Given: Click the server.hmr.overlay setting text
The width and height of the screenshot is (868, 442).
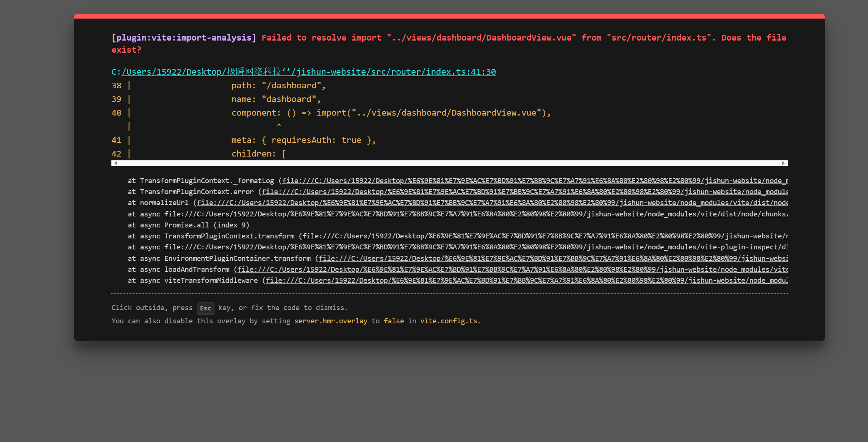Looking at the screenshot, I should 331,321.
